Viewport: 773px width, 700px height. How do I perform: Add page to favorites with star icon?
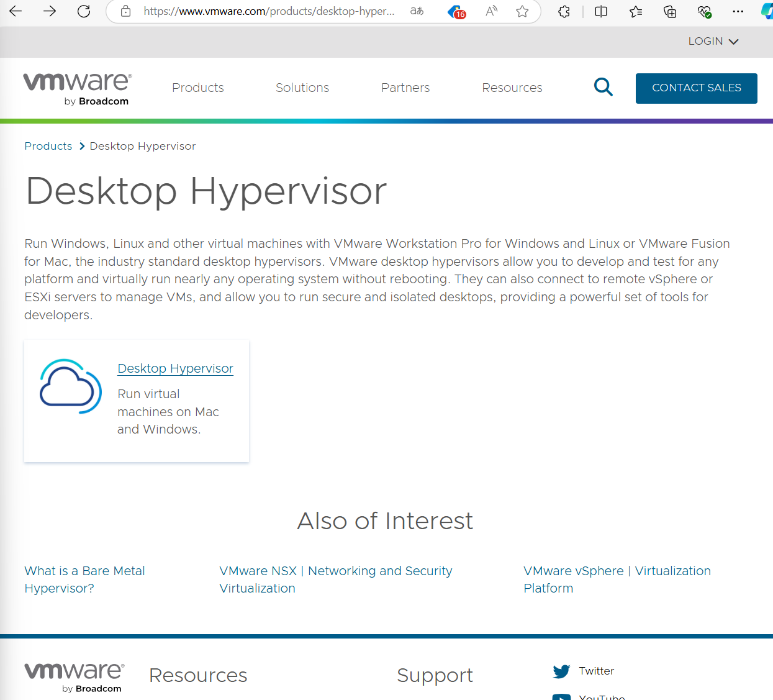(x=522, y=11)
